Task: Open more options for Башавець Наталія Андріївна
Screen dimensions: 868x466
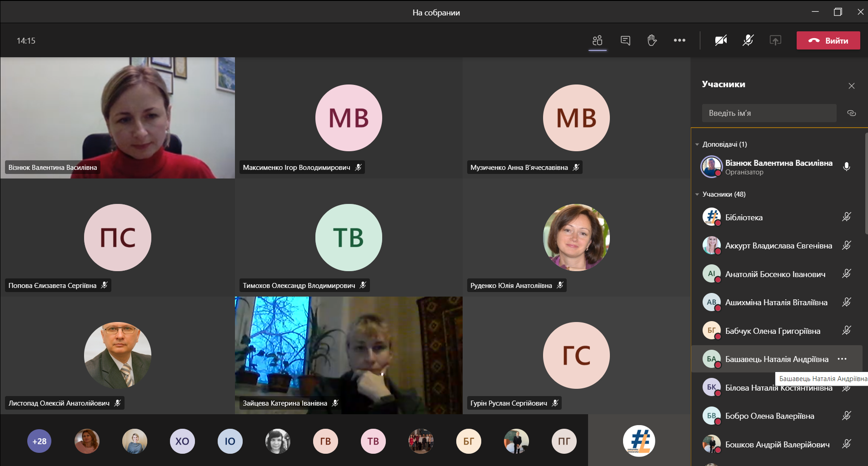Action: click(x=842, y=359)
